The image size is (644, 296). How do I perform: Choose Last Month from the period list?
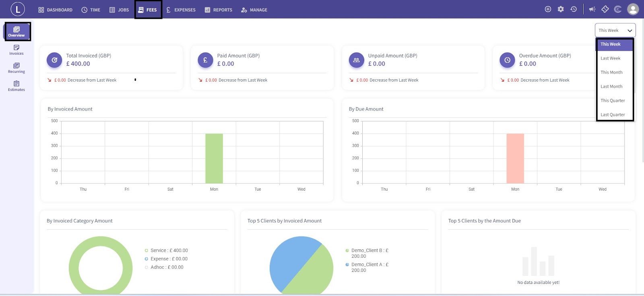(x=615, y=86)
